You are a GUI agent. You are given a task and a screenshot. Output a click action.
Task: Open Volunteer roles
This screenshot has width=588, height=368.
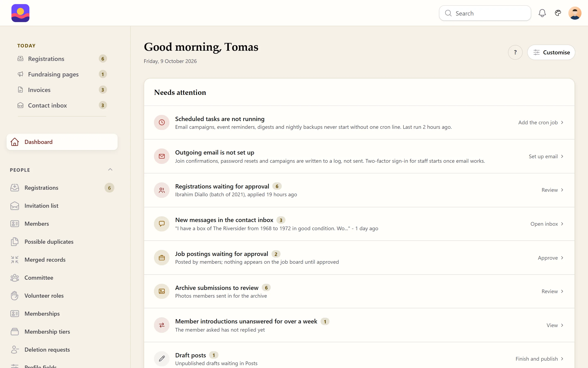click(x=62, y=296)
